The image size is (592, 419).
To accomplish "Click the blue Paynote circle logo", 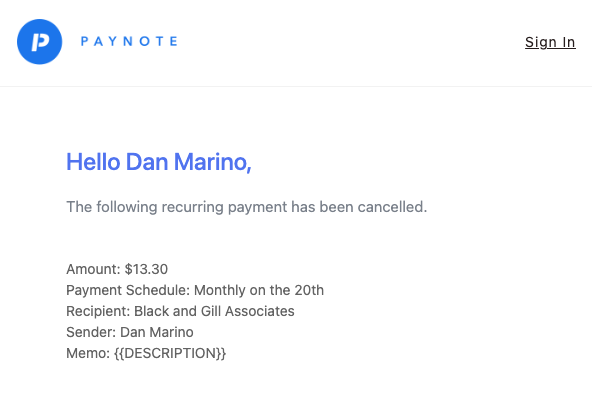I will [x=40, y=42].
